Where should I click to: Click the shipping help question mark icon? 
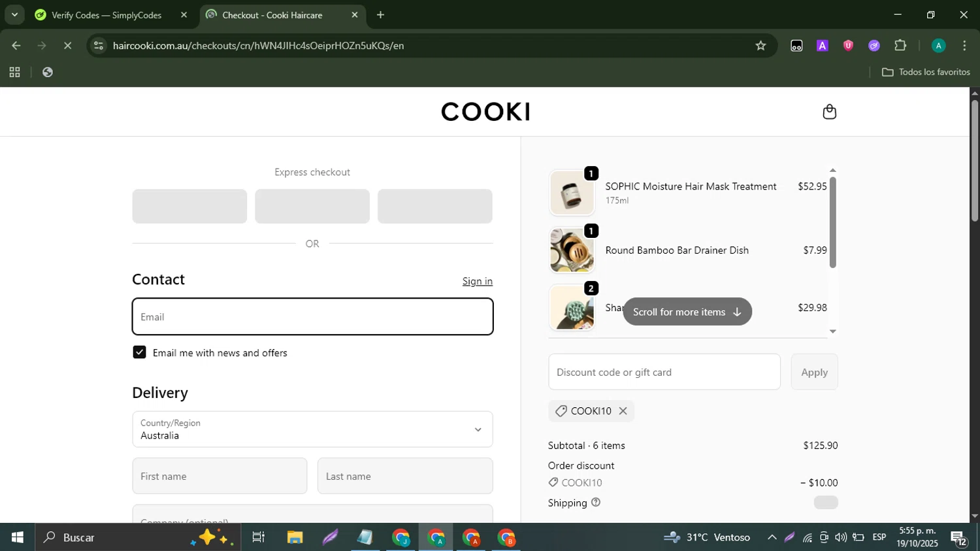pos(596,503)
